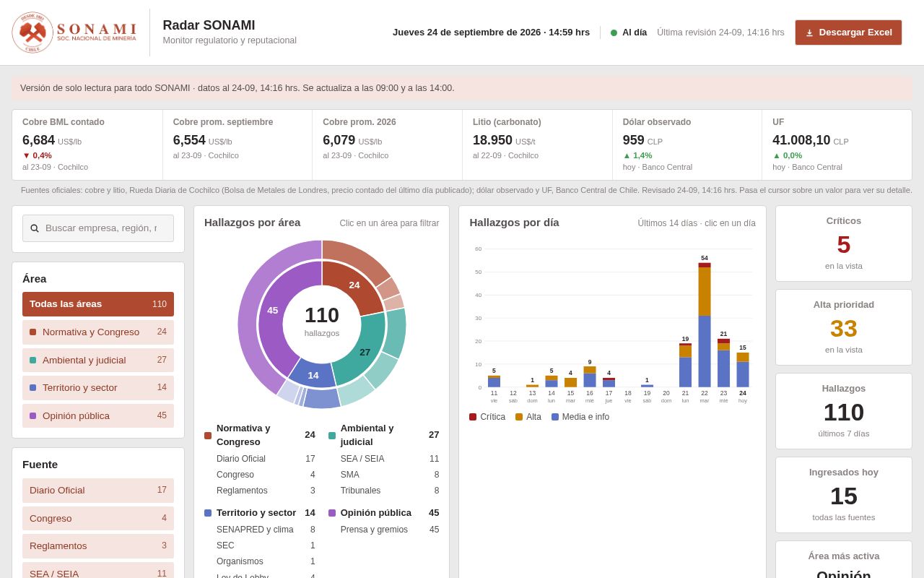The image size is (924, 578).
Task: Click the 'Tribunales' row in area breakdown
Action: coord(390,491)
